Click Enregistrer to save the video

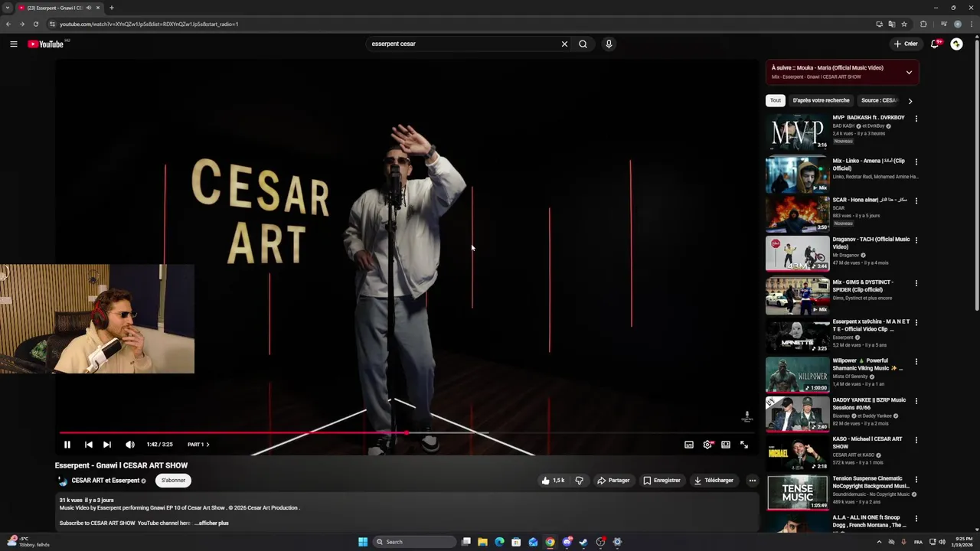661,481
